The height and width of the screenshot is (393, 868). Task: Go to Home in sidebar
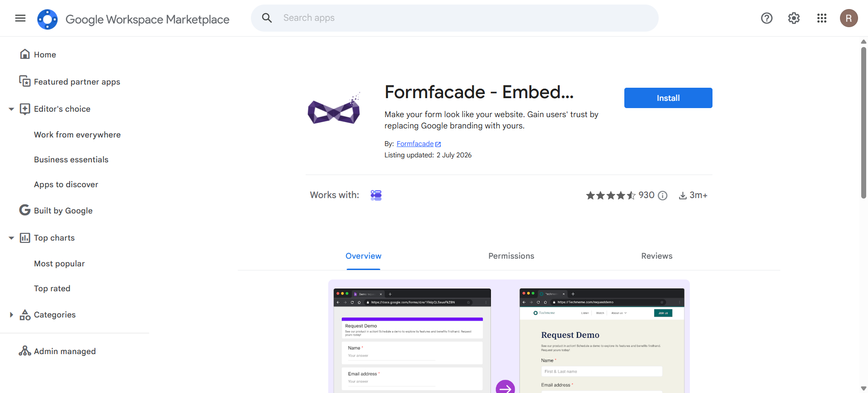click(x=45, y=55)
